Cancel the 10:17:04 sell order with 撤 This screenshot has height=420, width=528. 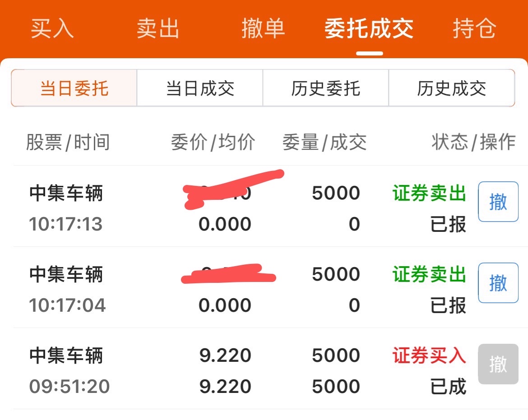498,283
